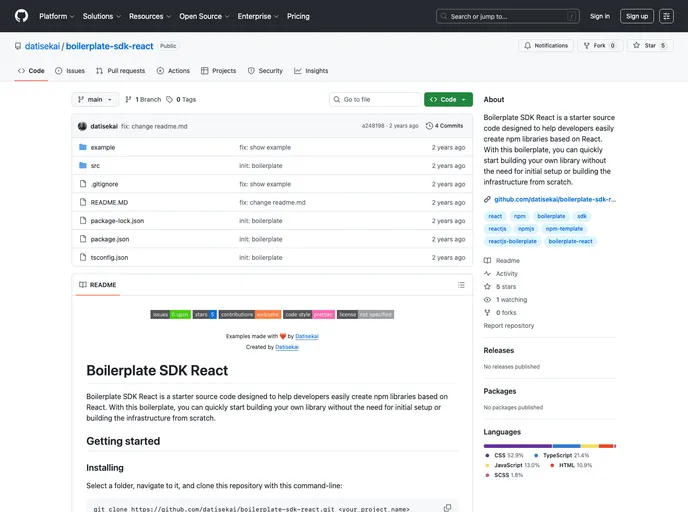Click the yellow JavaScript language bar segment
Screen dimensions: 688x512
[x=590, y=446]
